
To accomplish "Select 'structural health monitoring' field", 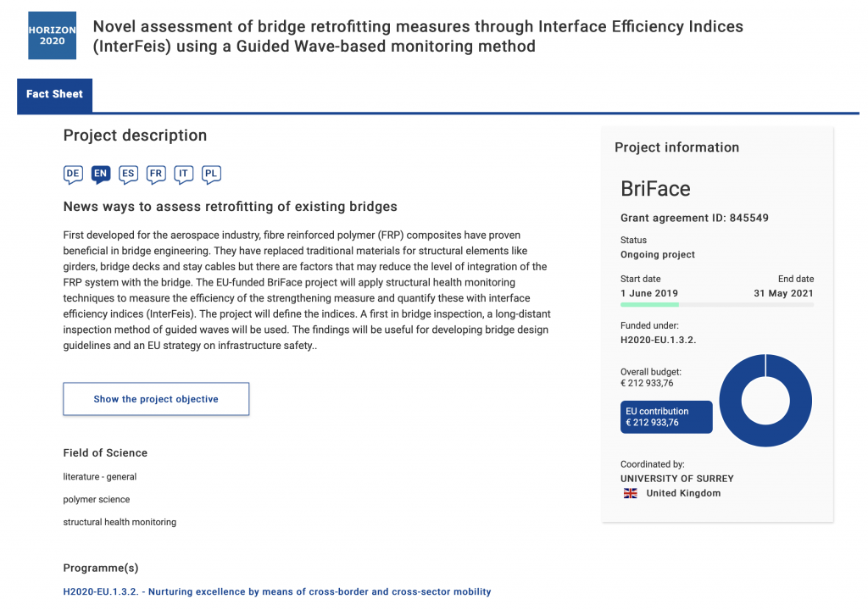I will click(120, 522).
